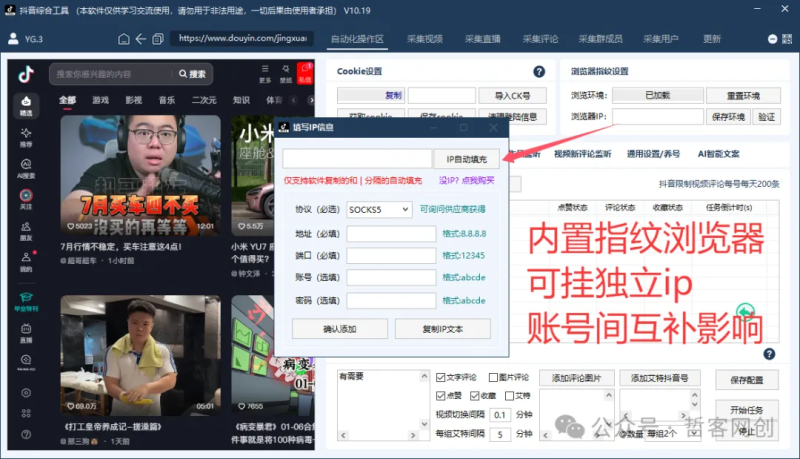The width and height of the screenshot is (800, 459).
Task: Focus the 端口 (必填) input field
Action: pos(391,256)
